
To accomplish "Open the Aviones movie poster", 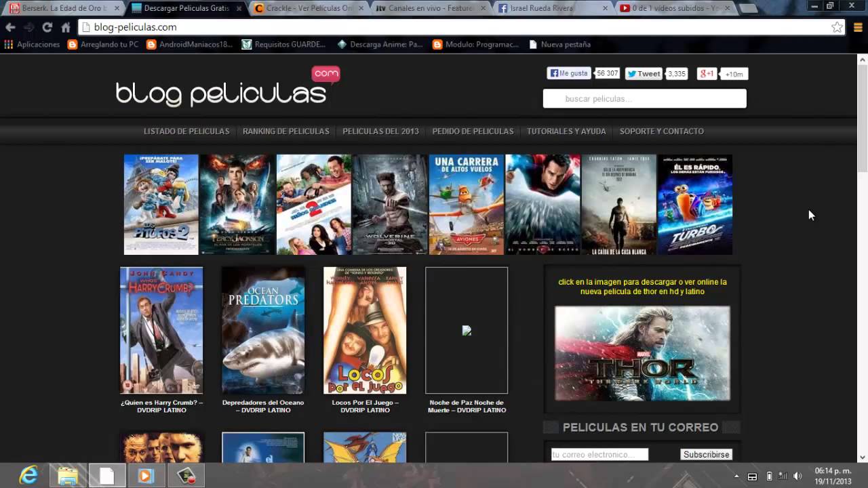I will [467, 205].
